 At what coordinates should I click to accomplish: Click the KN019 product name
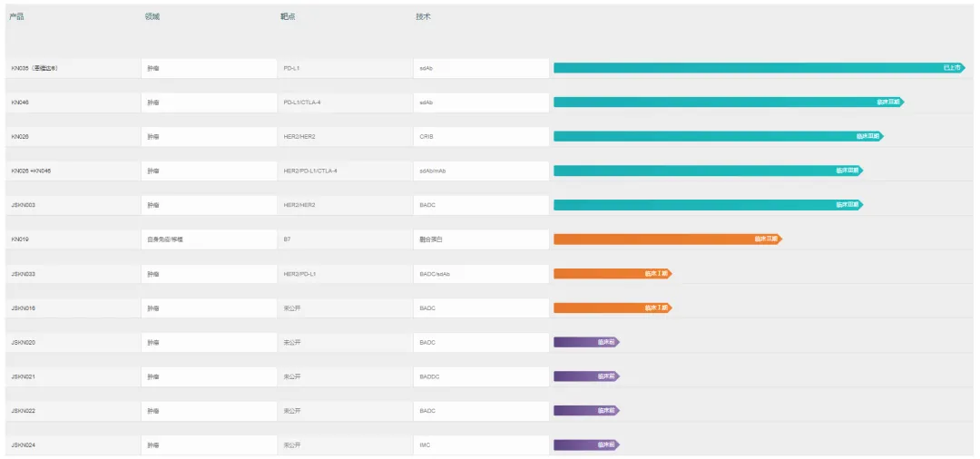[x=20, y=239]
